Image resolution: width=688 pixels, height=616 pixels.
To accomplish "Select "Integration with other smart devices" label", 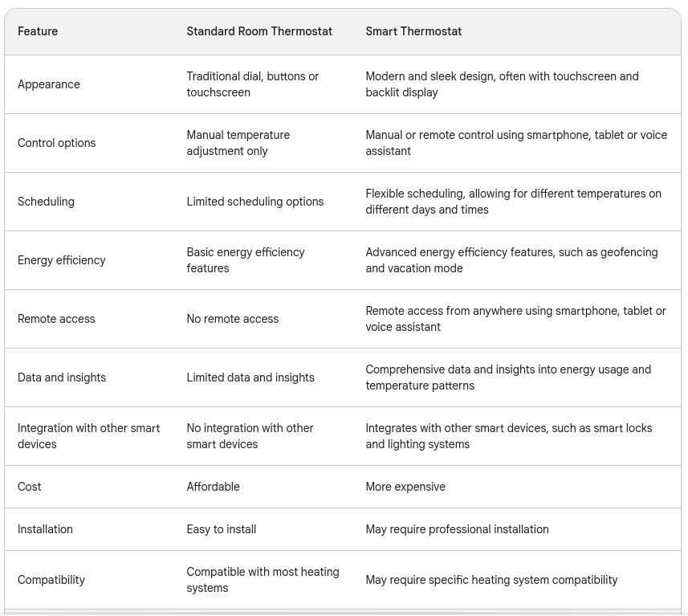I will [x=88, y=436].
